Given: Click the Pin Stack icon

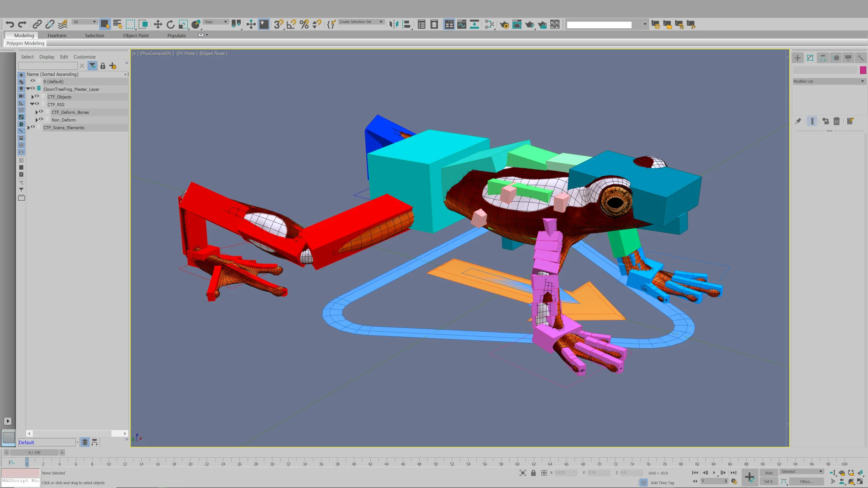Looking at the screenshot, I should (x=798, y=121).
